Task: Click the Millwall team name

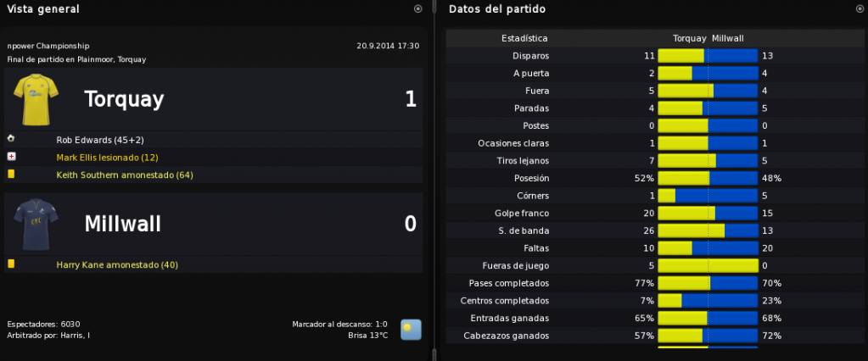Action: (123, 225)
